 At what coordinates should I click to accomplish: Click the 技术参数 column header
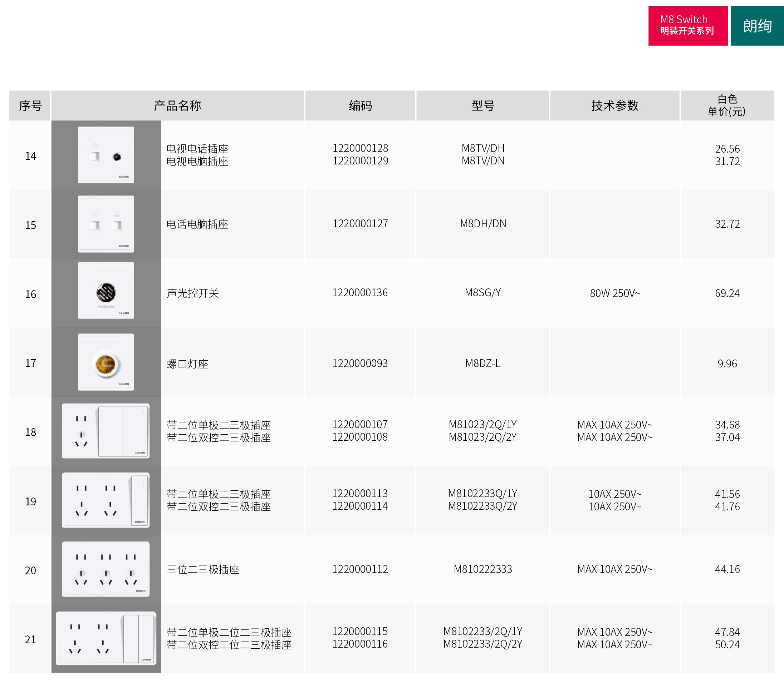(x=615, y=105)
